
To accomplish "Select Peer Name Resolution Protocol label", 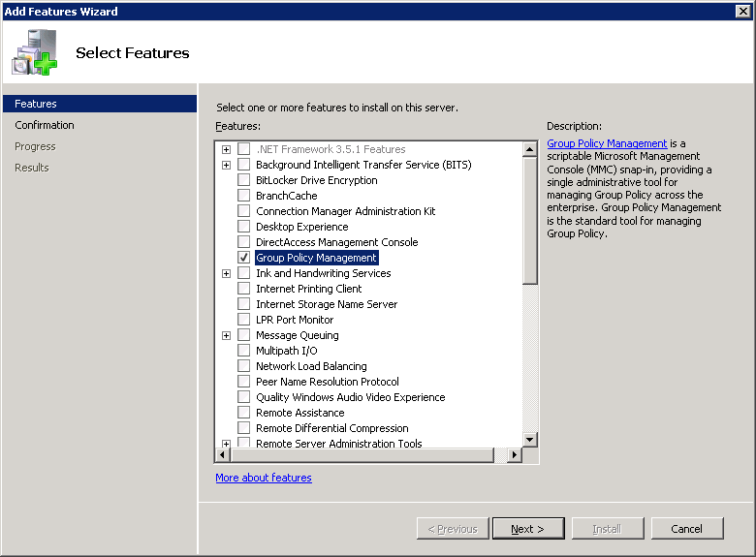I will pyautogui.click(x=328, y=382).
